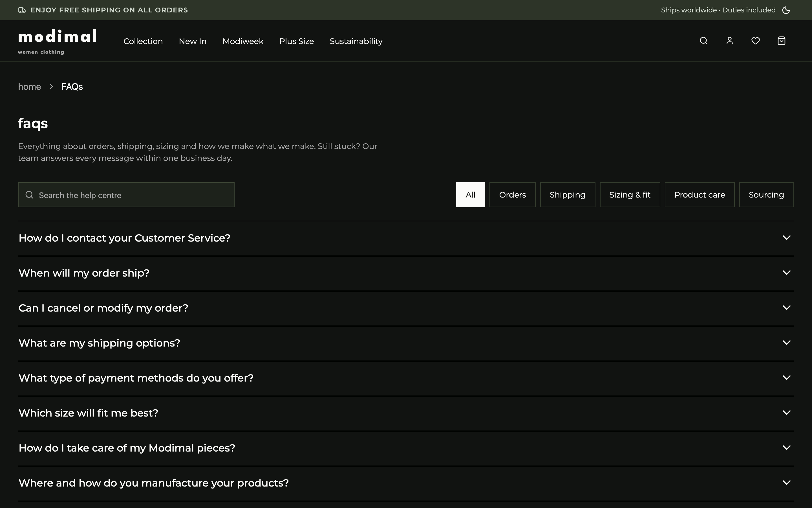Screen dimensions: 812x508
Task: Expand 'Which size will fit me best?'
Action: (x=406, y=413)
